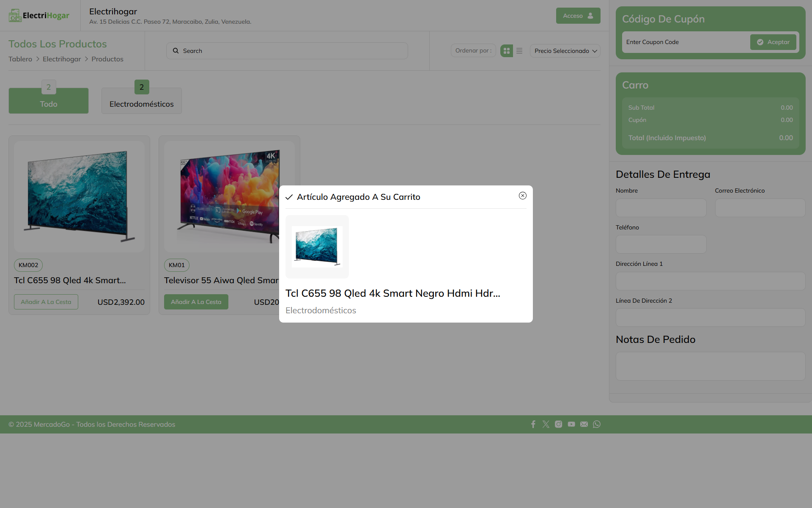
Task: Click the store address Av. 15 Delicias
Action: pyautogui.click(x=170, y=22)
